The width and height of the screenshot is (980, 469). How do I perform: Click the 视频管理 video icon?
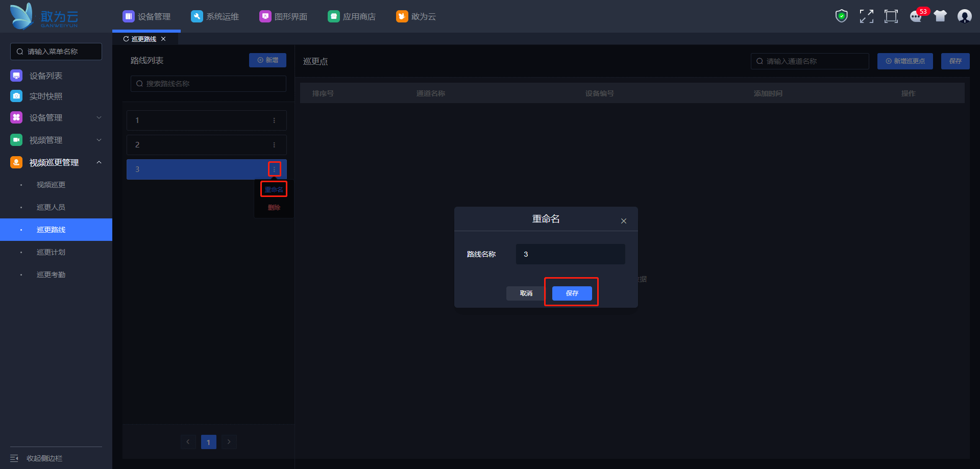click(x=16, y=140)
